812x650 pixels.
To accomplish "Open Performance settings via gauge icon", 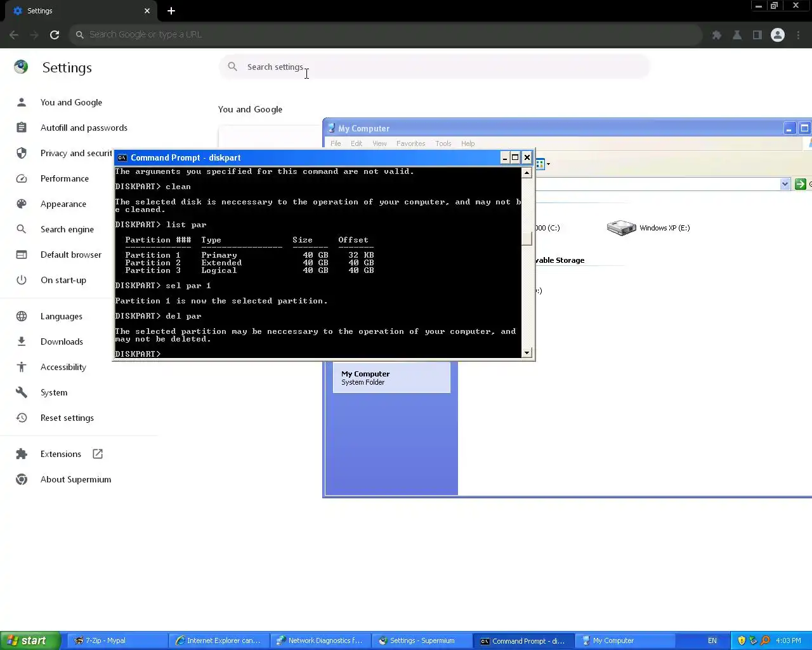I will 22,178.
